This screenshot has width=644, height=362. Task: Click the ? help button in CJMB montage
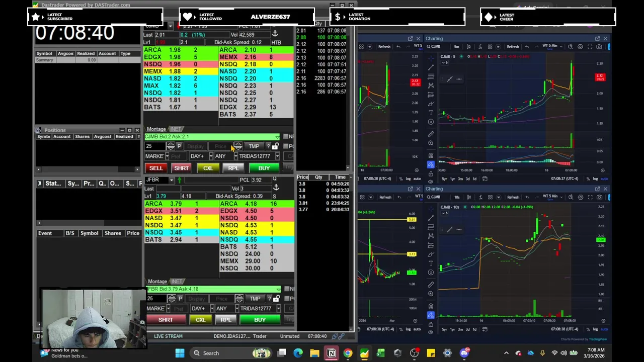pyautogui.click(x=268, y=146)
